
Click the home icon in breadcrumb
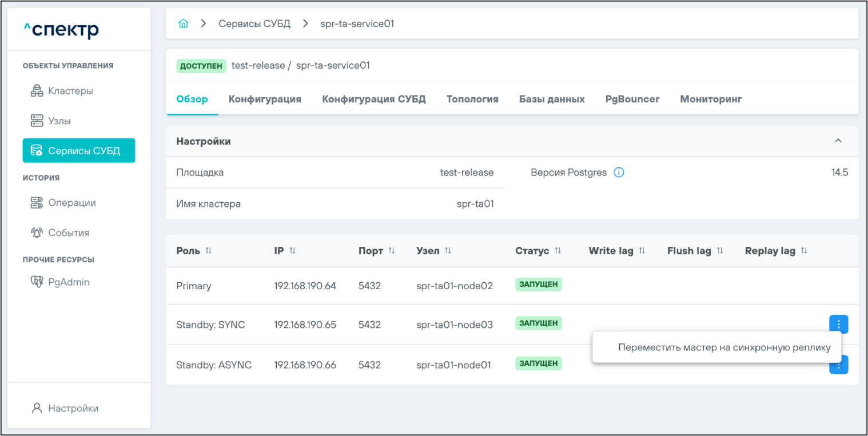pyautogui.click(x=183, y=24)
